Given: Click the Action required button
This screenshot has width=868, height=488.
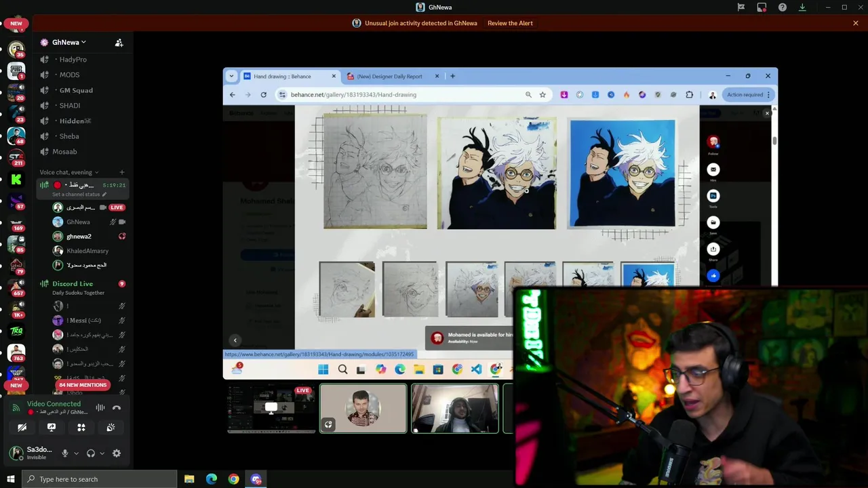Looking at the screenshot, I should point(748,95).
